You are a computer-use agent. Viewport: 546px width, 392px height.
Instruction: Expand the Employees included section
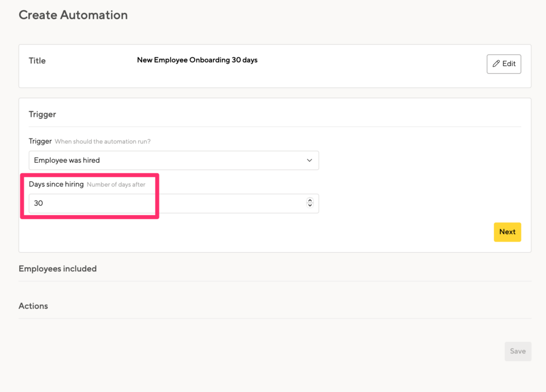(x=58, y=269)
